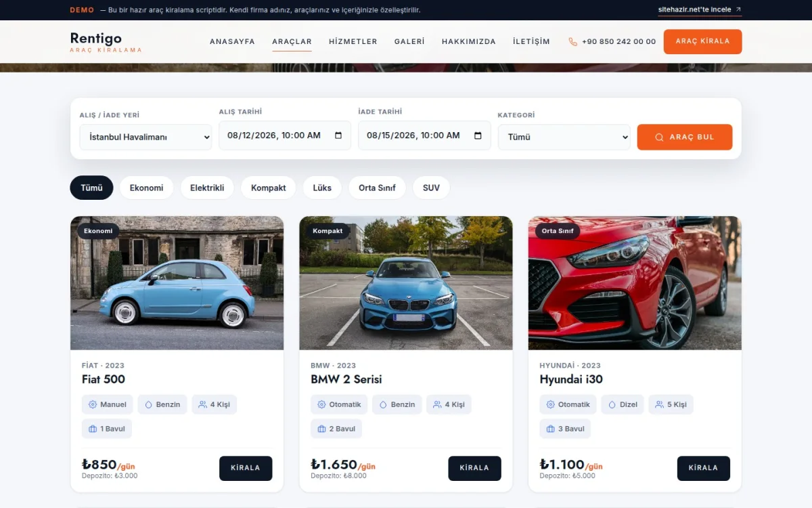
Task: Click the ₺1.650/gün price text
Action: [343, 465]
